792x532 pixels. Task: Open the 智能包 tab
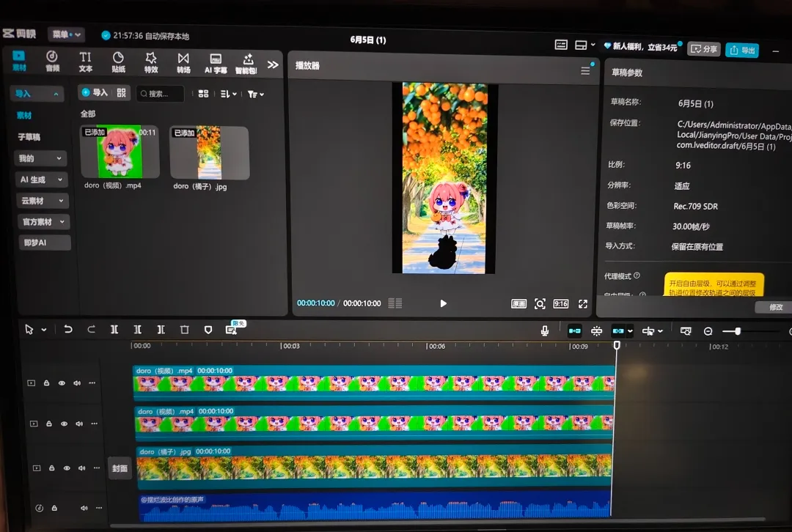tap(246, 64)
